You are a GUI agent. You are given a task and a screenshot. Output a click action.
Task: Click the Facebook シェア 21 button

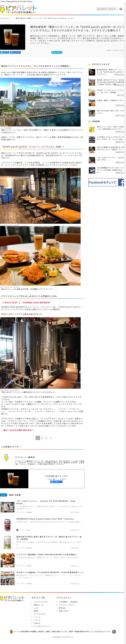(15, 53)
